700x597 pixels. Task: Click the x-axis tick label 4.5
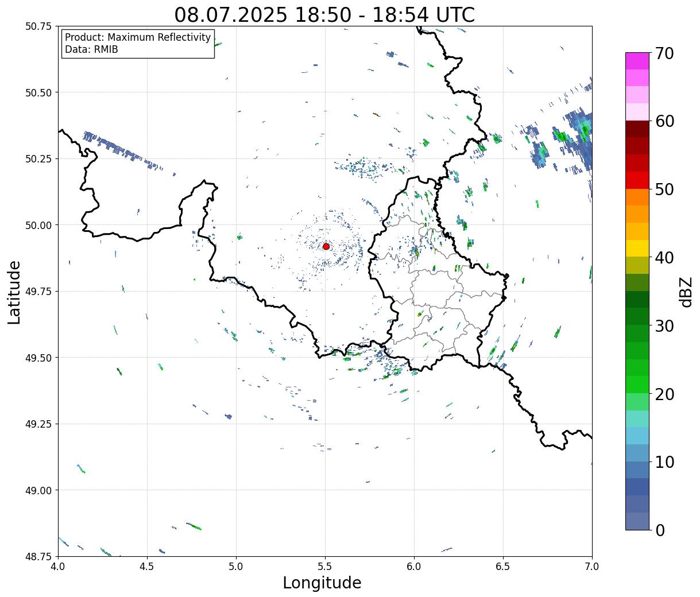[x=147, y=566]
